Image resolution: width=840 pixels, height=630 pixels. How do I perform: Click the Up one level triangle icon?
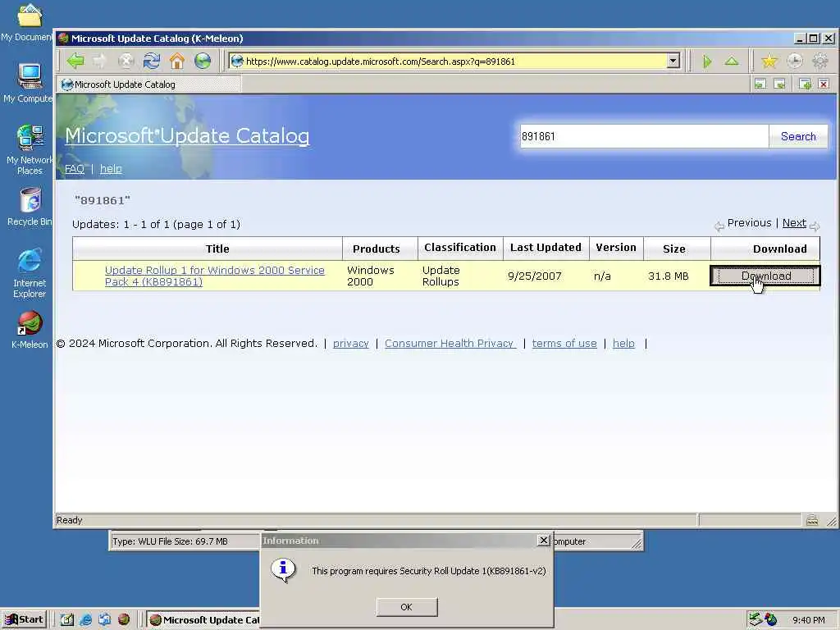732,61
